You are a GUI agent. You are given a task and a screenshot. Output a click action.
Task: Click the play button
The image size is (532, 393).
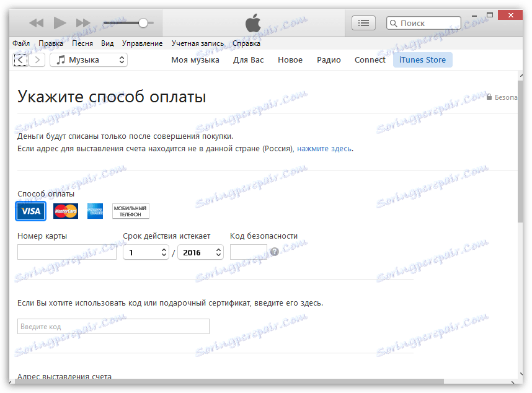(x=60, y=23)
